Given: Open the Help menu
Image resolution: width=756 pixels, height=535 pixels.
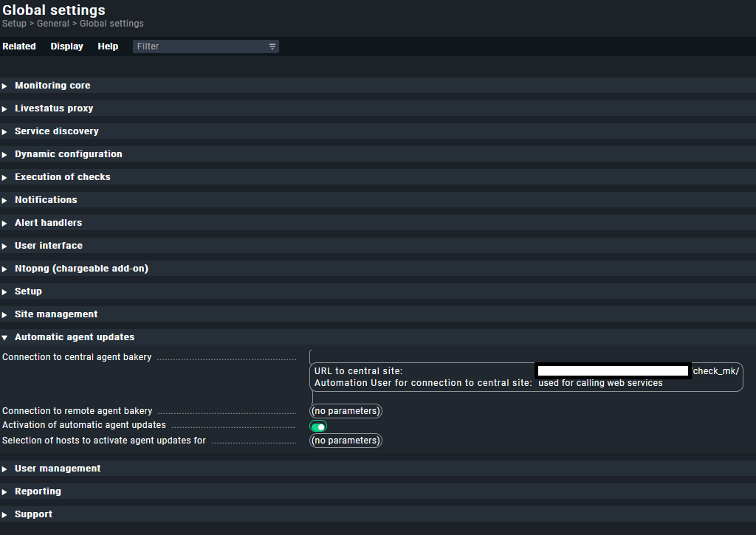Looking at the screenshot, I should point(108,46).
